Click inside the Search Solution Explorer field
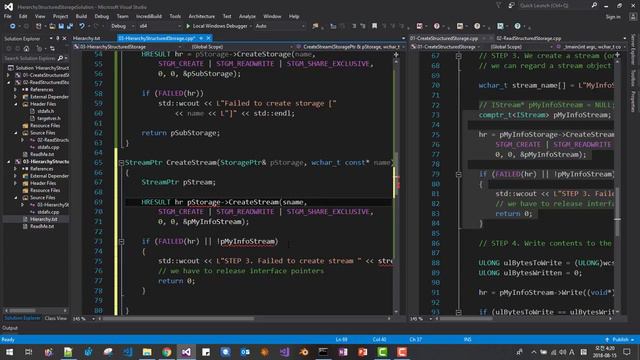This screenshot has height=360, width=640. tap(31, 58)
